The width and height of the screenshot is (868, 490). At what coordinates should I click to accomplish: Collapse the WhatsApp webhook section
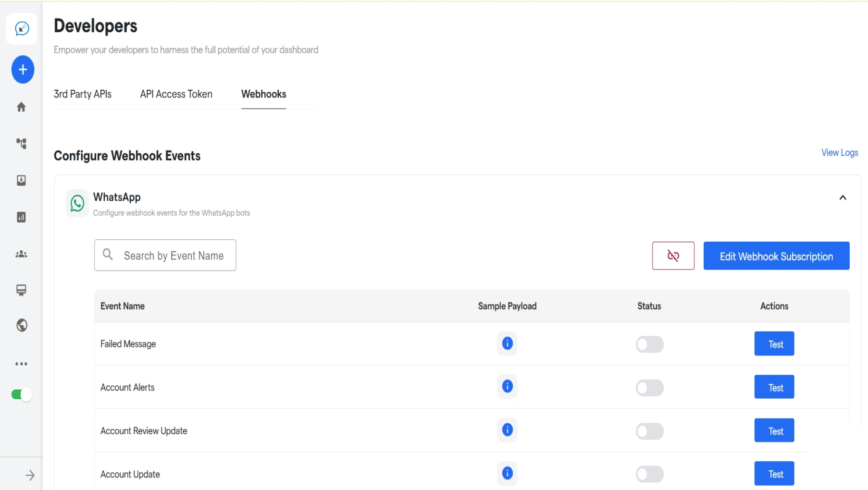click(843, 197)
